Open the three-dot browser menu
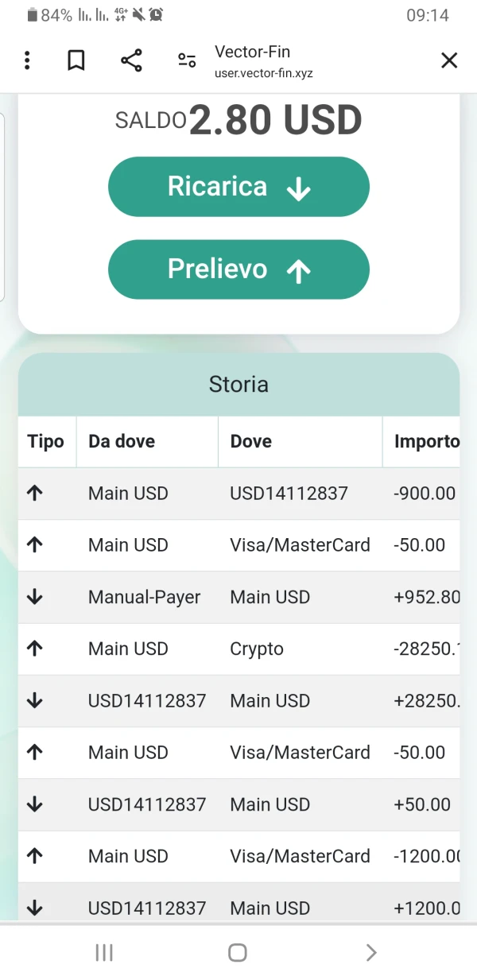 click(x=27, y=60)
